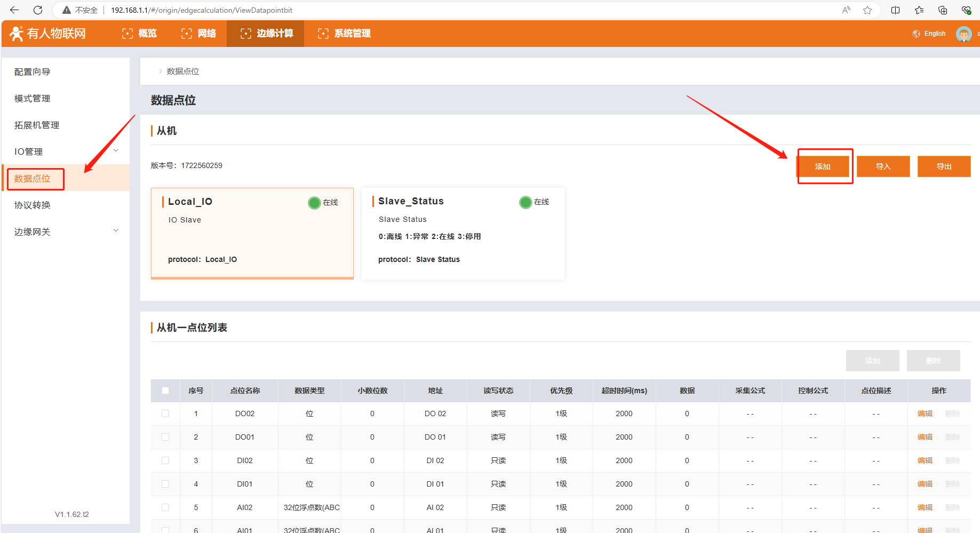Switch to the 网络 top tab
The height and width of the screenshot is (533, 980).
tap(199, 34)
